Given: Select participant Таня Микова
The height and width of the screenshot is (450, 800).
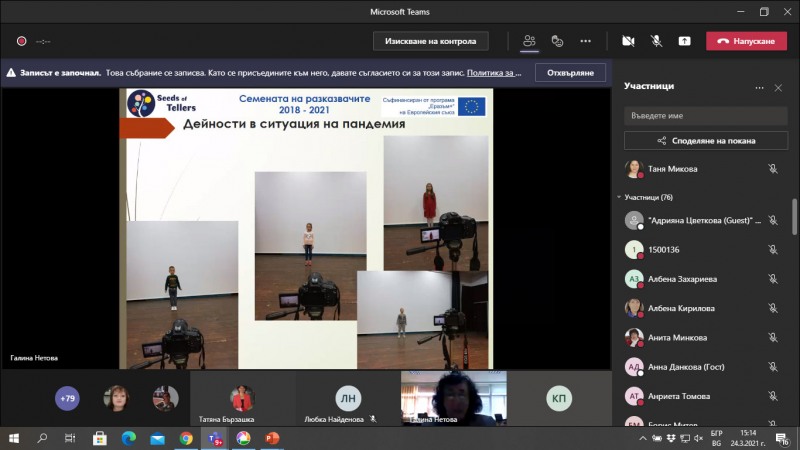Looking at the screenshot, I should (704, 169).
